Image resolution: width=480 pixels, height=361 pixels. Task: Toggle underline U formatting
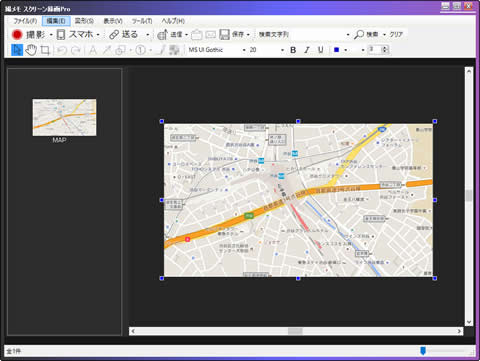(x=320, y=50)
